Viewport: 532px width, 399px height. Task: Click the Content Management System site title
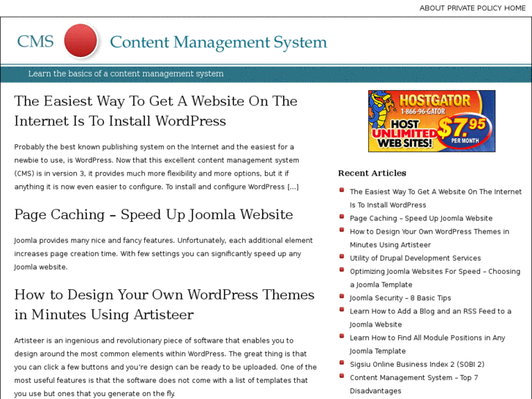click(x=219, y=42)
